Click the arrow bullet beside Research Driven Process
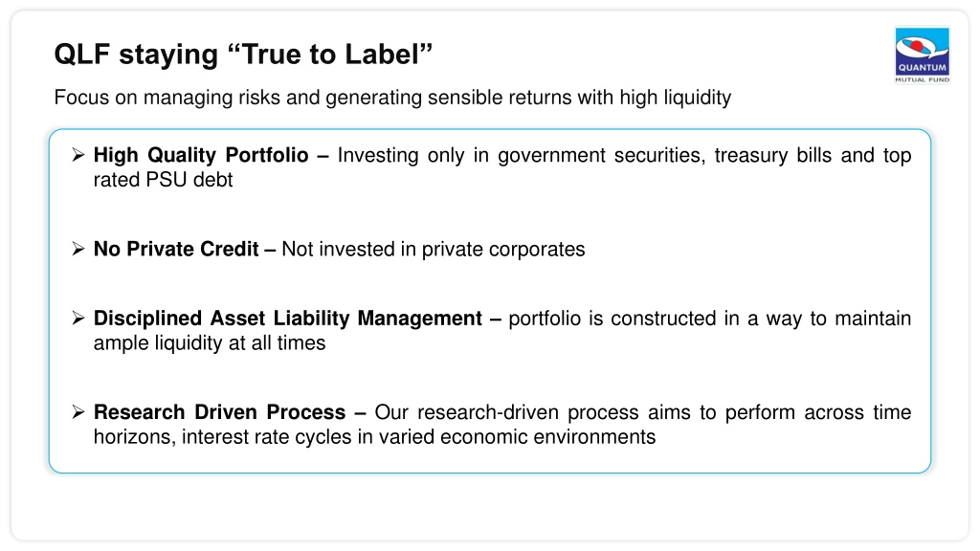980x551 pixels. click(78, 411)
